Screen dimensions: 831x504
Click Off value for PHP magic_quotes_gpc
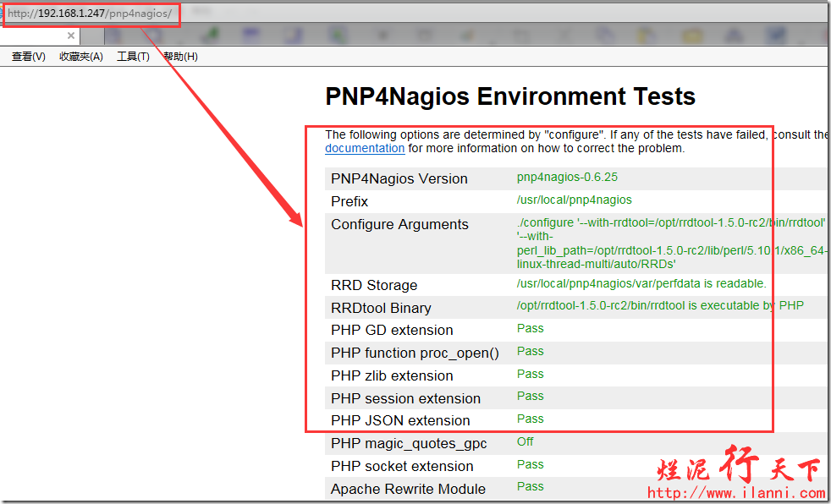(526, 441)
